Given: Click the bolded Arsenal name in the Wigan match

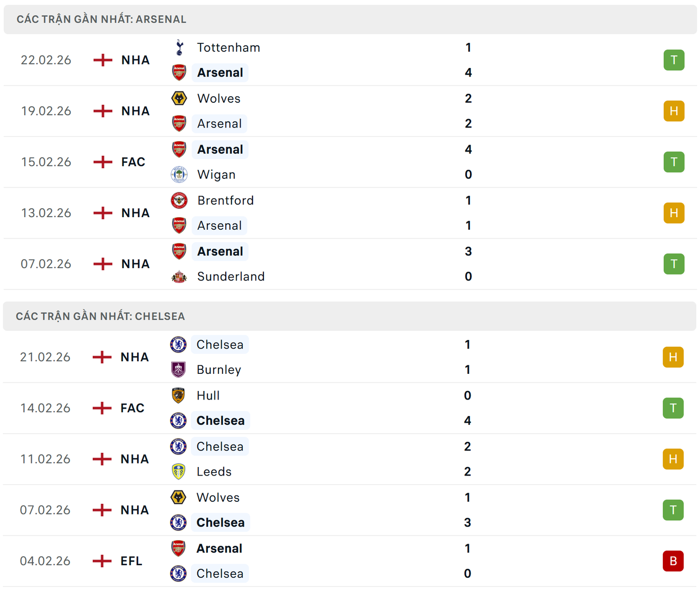Looking at the screenshot, I should click(x=220, y=149).
